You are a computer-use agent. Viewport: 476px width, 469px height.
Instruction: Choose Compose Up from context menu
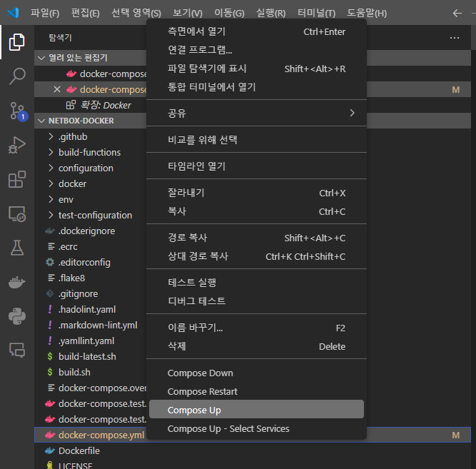click(256, 410)
